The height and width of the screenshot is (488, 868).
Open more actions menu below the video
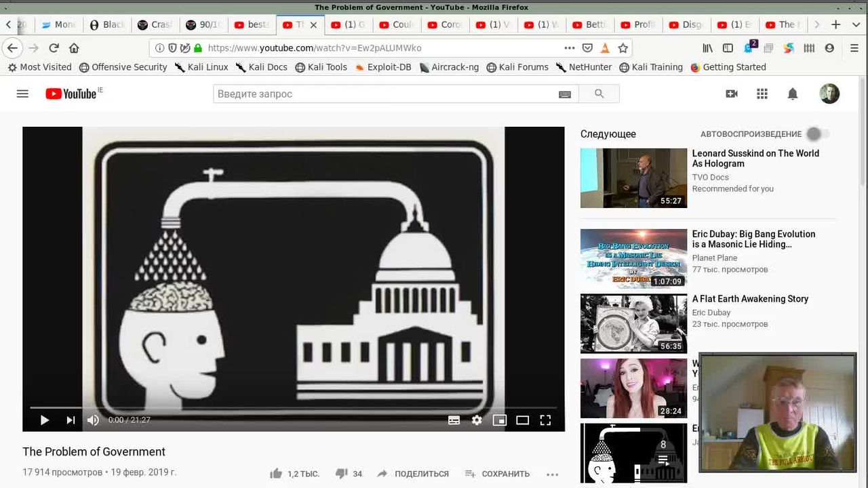coord(552,474)
